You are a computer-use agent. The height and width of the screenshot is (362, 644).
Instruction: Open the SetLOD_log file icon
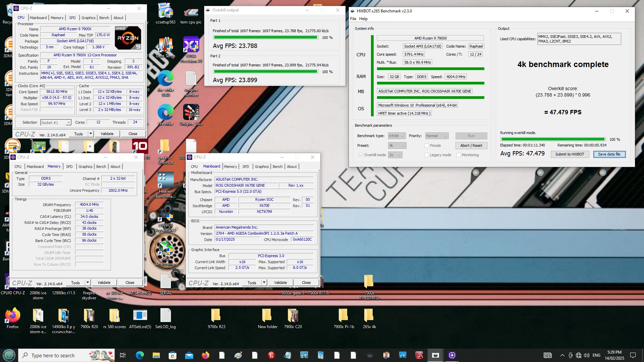(165, 318)
